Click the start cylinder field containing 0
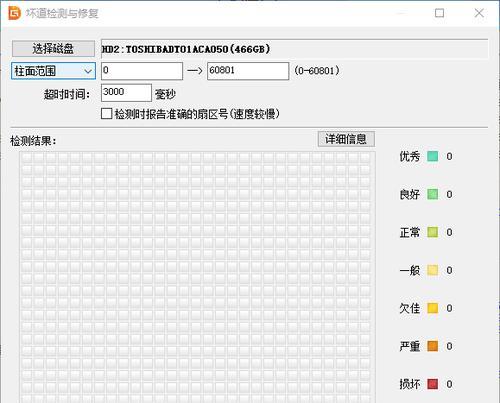 click(142, 71)
